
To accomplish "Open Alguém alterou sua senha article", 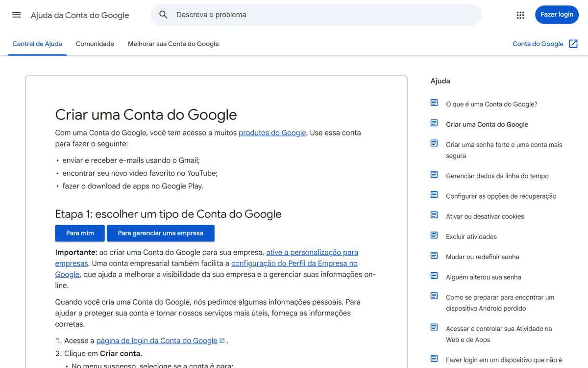I will [484, 277].
